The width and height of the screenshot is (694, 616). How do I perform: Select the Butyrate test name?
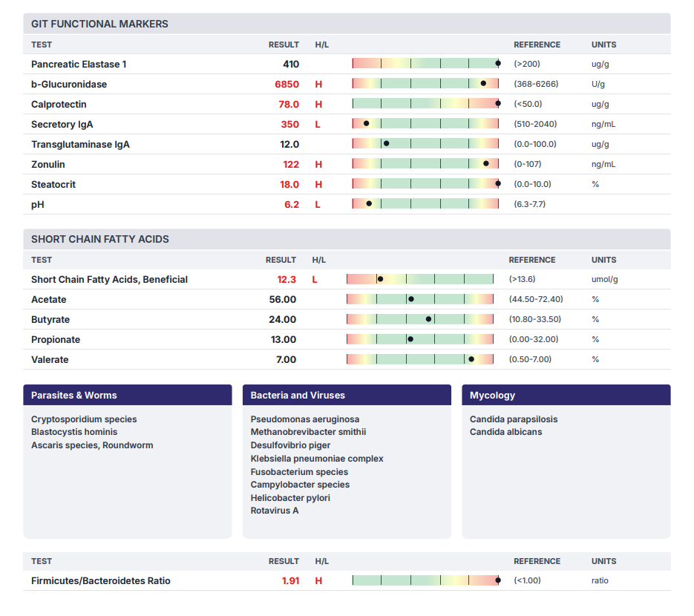(50, 320)
